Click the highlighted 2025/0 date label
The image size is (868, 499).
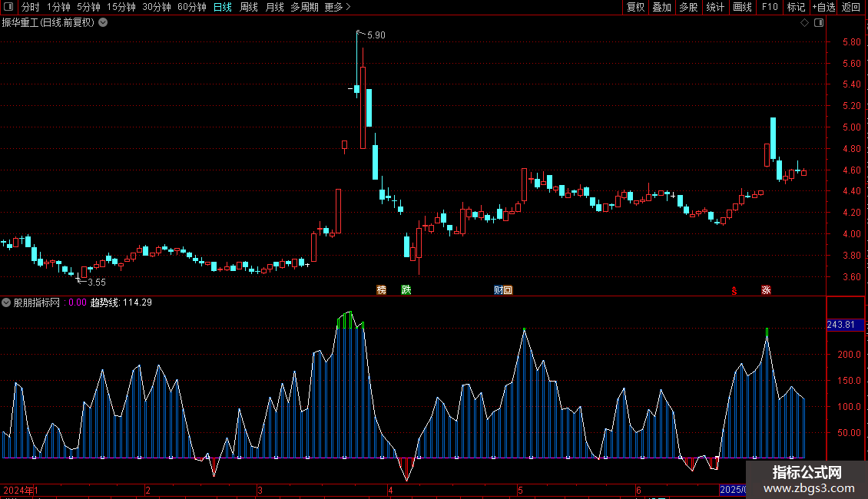click(x=733, y=490)
